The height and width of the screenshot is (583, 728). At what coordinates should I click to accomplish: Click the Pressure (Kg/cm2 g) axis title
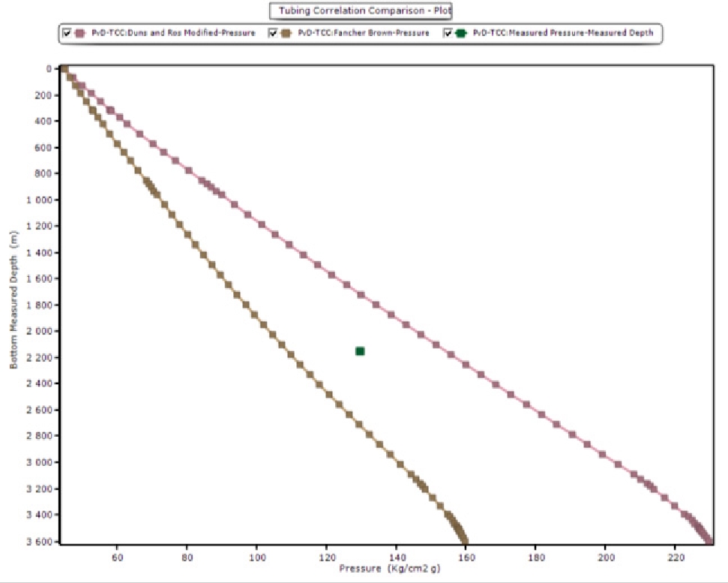(x=388, y=568)
